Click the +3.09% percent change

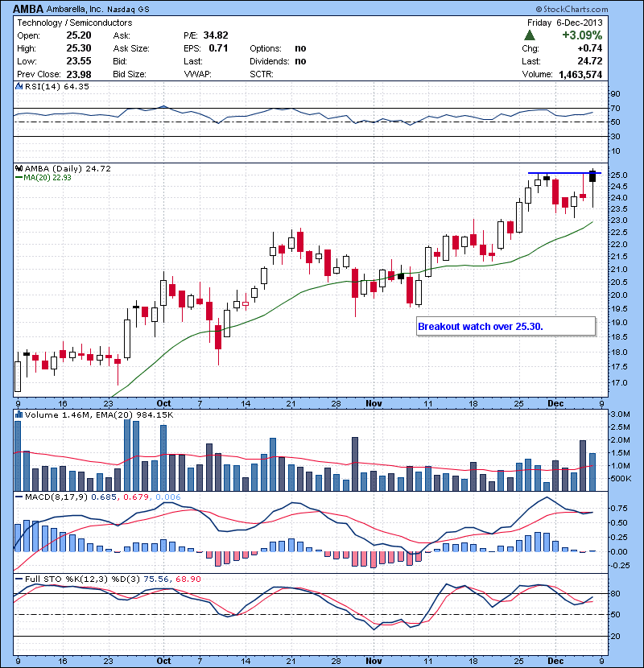point(582,35)
